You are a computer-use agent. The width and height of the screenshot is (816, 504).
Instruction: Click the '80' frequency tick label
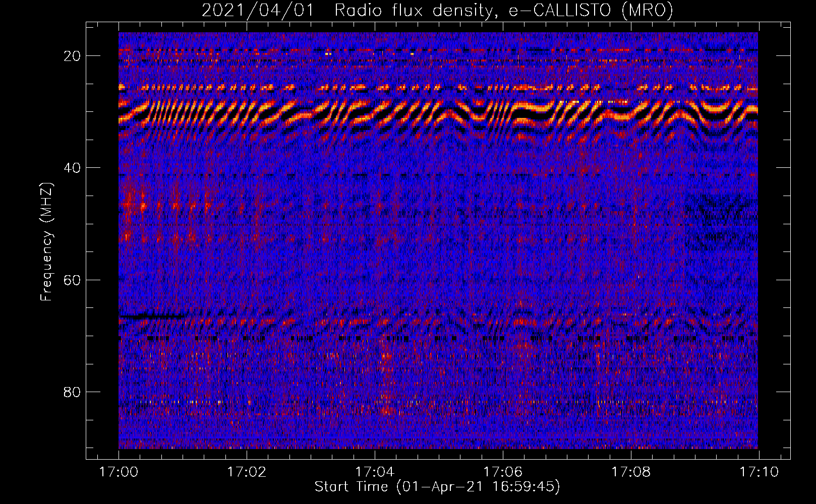click(x=73, y=392)
